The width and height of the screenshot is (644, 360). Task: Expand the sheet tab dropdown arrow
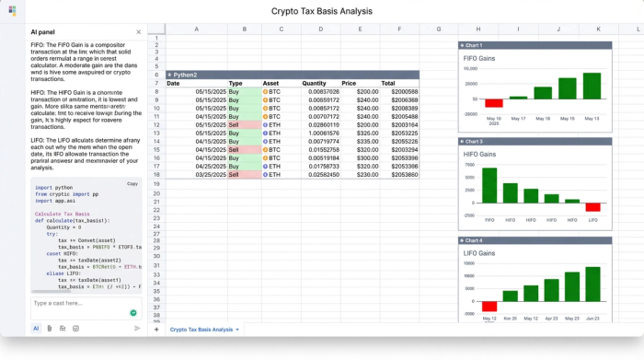(x=237, y=330)
